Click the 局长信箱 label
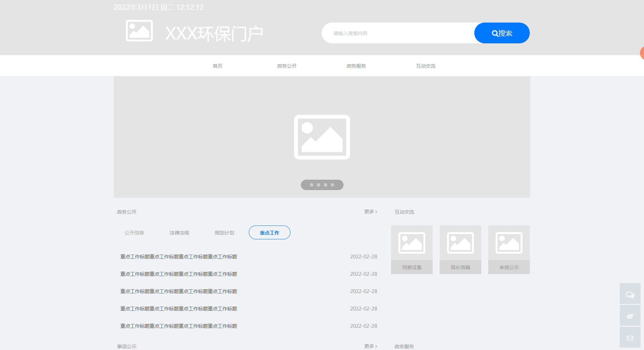Screen dimensions: 644x350 click(460, 267)
